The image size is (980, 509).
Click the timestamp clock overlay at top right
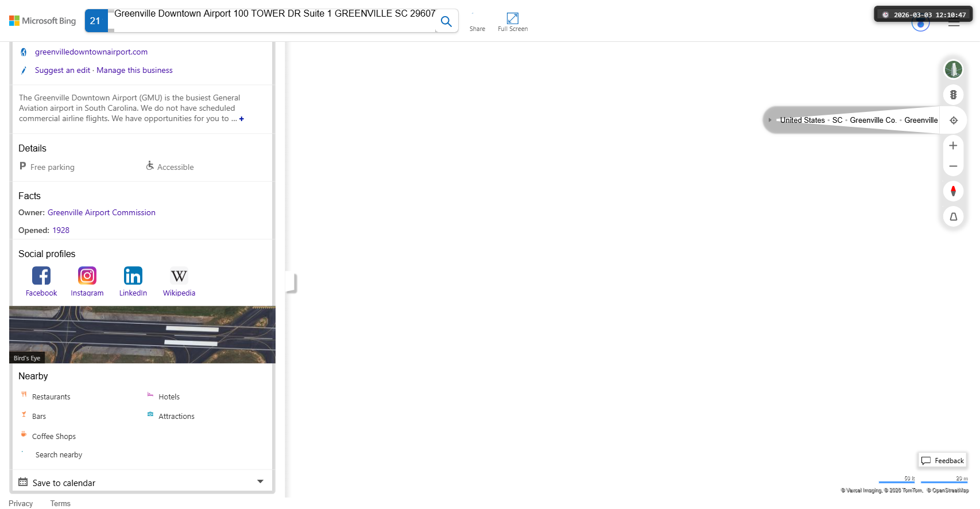[x=923, y=14]
